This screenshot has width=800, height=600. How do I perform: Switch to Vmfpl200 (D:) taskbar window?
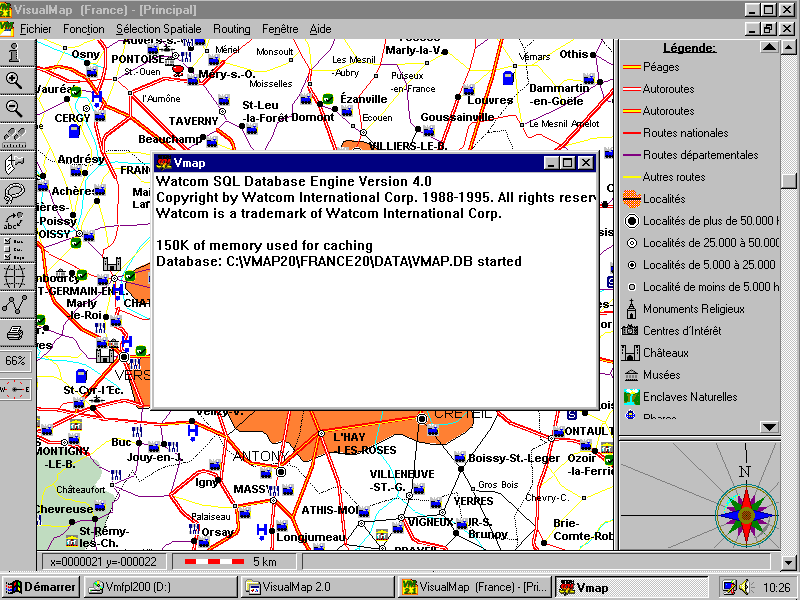[x=159, y=587]
